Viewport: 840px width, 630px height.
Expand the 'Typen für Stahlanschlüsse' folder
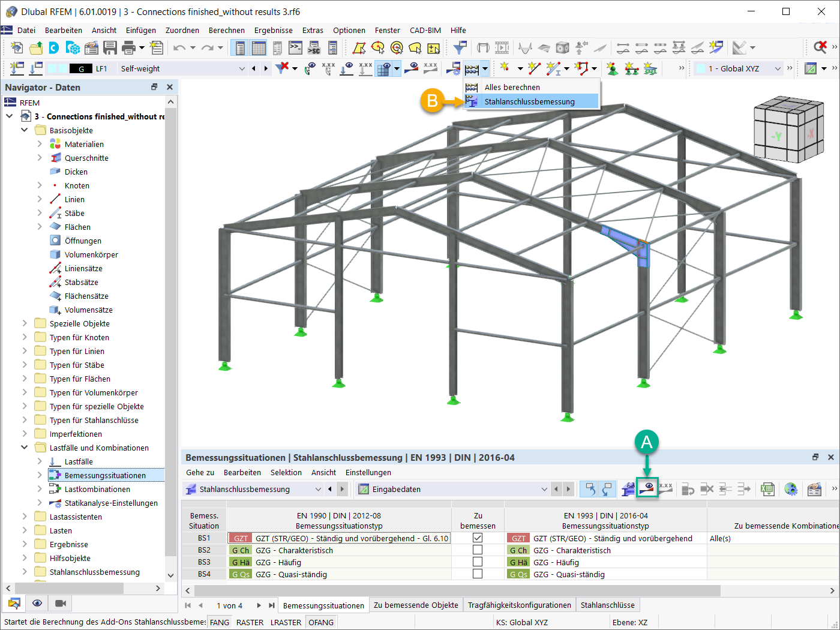pos(25,420)
